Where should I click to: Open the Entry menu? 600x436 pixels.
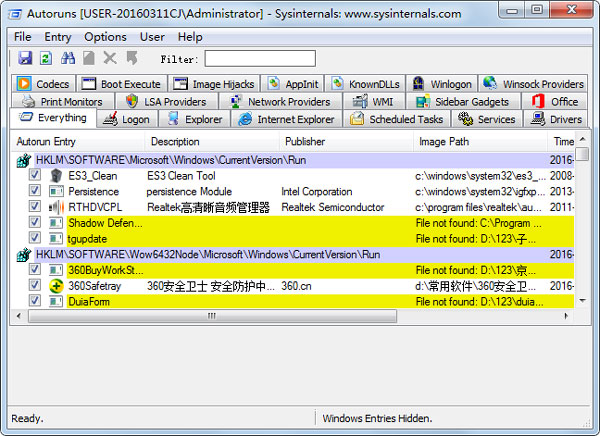[x=58, y=37]
